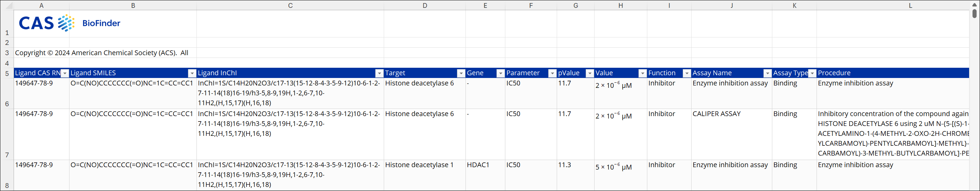The image size is (980, 191).
Task: Select row 7 header
Action: (x=7, y=155)
